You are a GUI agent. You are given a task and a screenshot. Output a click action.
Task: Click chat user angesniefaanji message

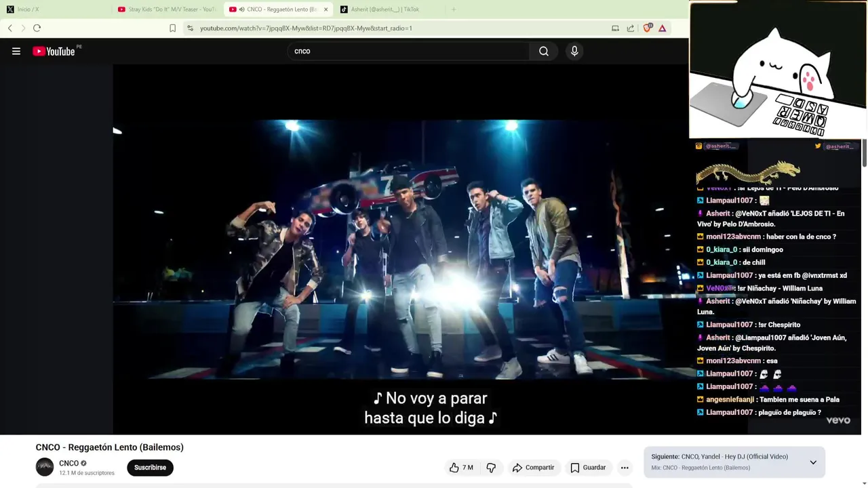pos(768,399)
